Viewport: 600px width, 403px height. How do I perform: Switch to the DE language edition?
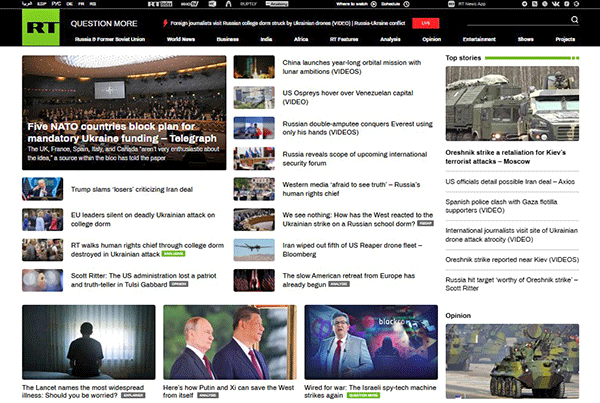(69, 4)
